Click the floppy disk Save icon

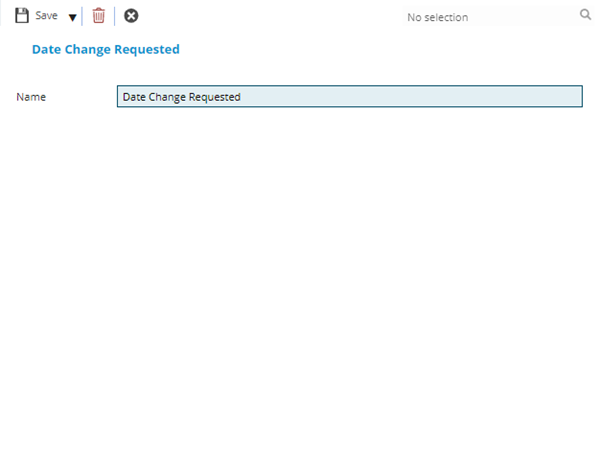(22, 16)
